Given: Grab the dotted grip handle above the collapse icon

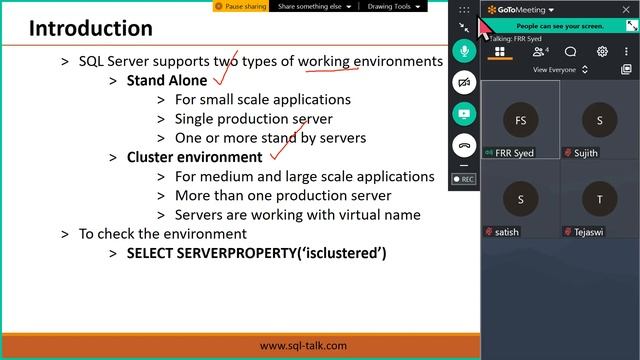Looking at the screenshot, I should click(464, 10).
